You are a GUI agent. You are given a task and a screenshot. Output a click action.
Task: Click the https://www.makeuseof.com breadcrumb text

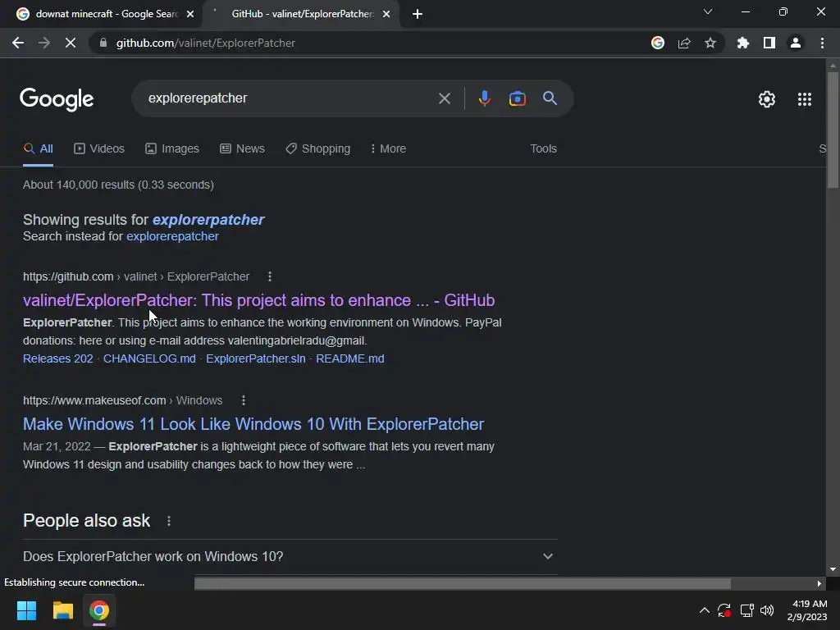point(94,400)
